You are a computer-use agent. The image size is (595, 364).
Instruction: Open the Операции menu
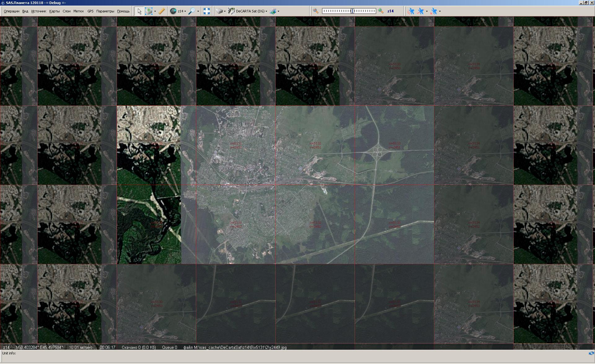[11, 11]
